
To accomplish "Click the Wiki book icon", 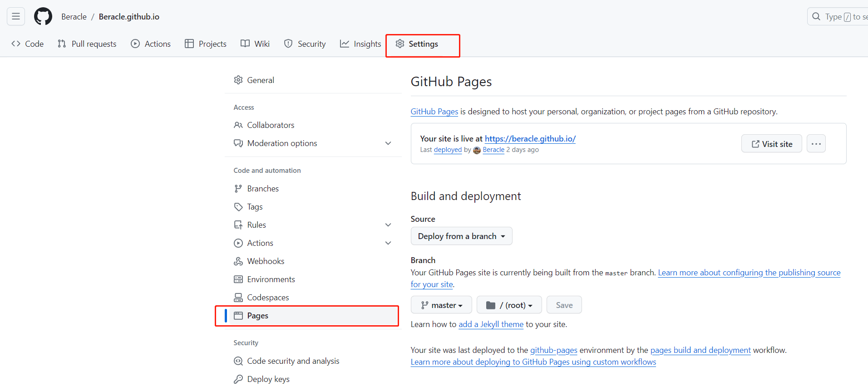I will coord(245,44).
